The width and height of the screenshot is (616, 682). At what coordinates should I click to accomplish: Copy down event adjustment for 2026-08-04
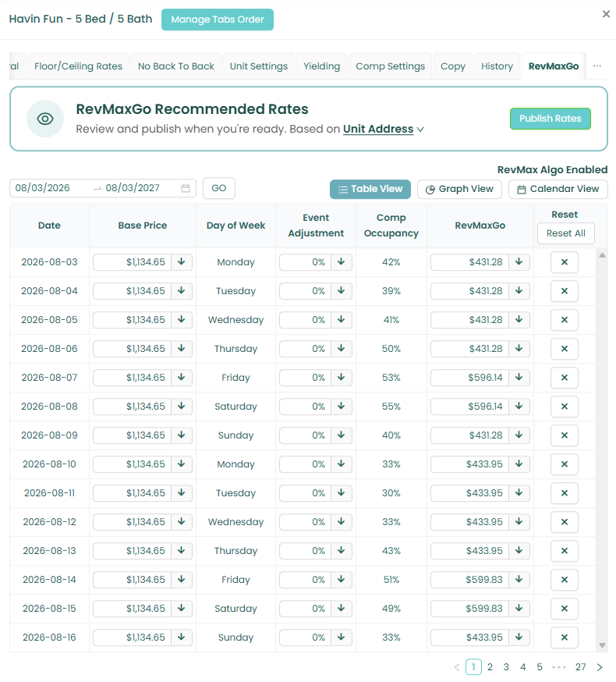click(x=342, y=291)
